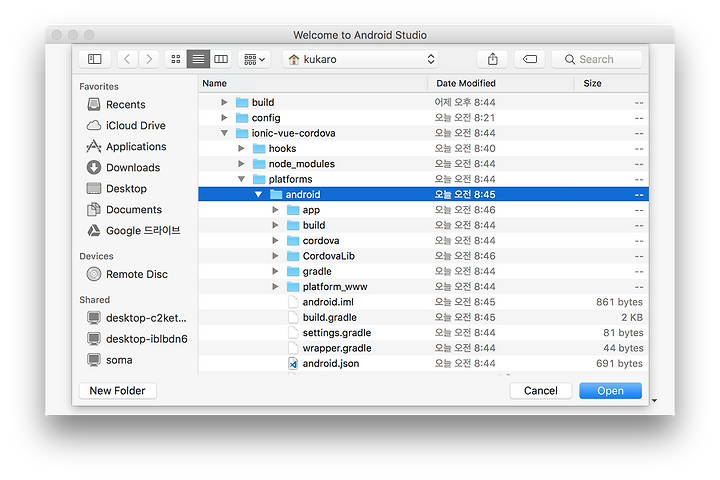Go back to previous folder
The height and width of the screenshot is (480, 720).
[127, 59]
